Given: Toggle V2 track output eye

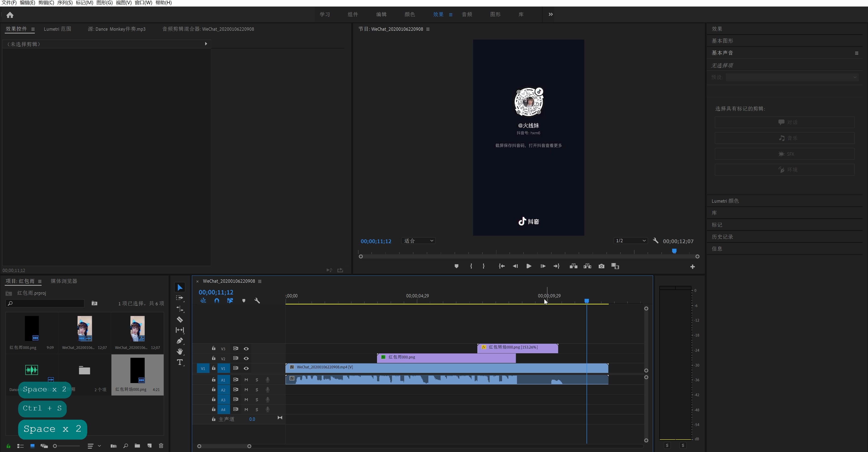Looking at the screenshot, I should pyautogui.click(x=246, y=358).
